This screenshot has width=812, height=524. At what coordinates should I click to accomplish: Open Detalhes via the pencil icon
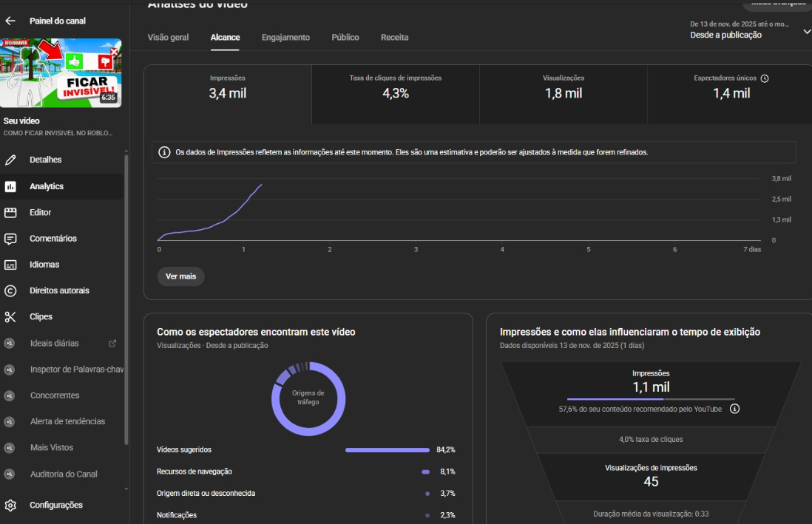point(10,160)
